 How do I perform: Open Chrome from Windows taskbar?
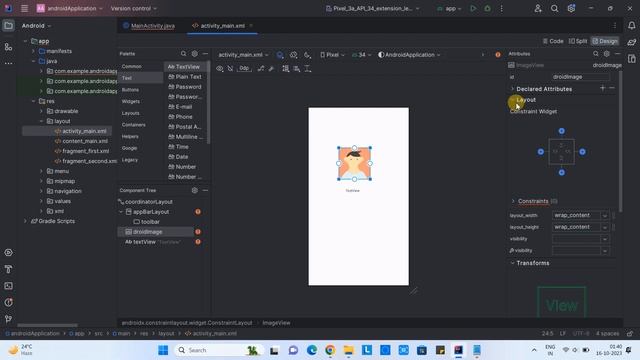(x=330, y=350)
